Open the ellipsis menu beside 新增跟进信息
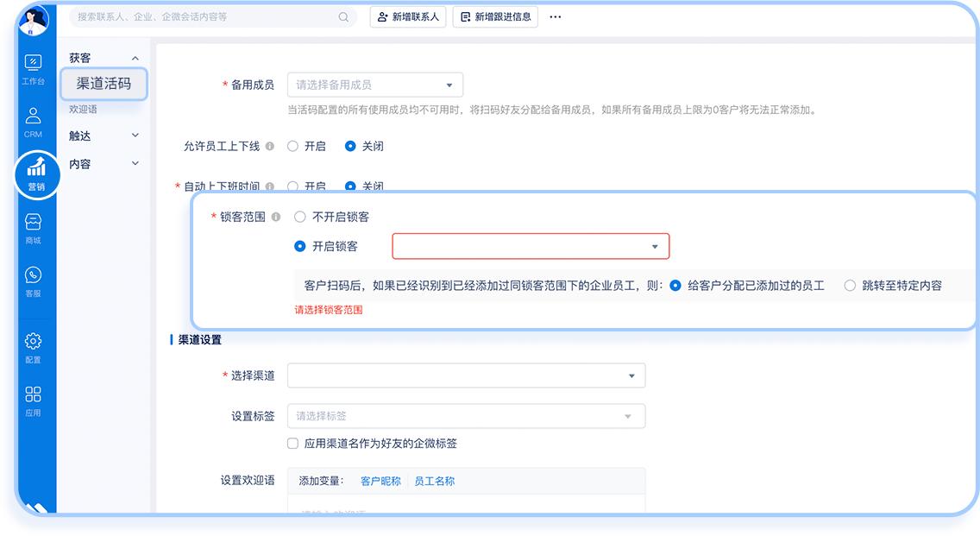Screen dimensions: 980x536 coord(555,16)
